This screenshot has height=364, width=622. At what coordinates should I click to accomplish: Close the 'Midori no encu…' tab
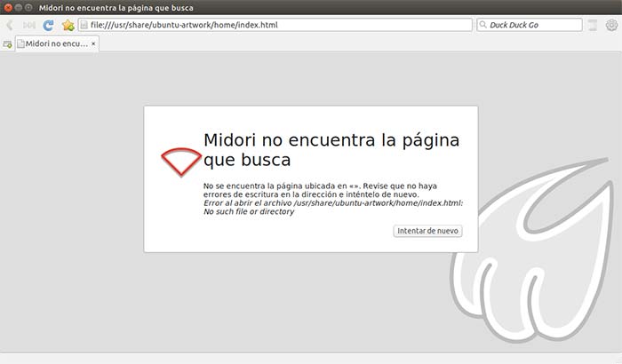click(x=93, y=44)
